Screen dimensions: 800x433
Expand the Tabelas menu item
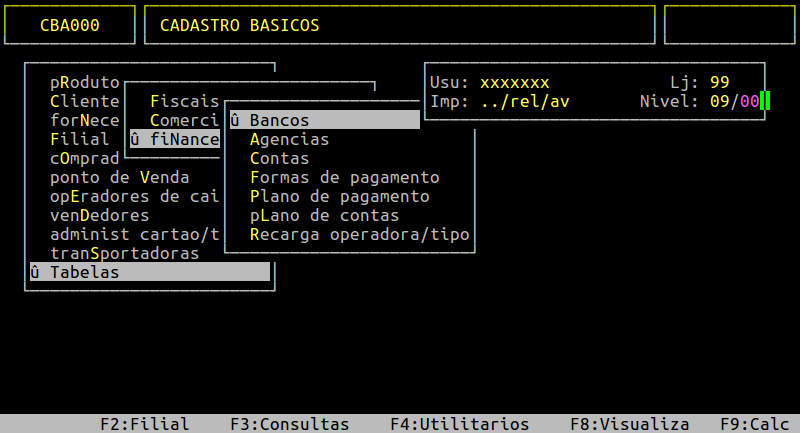(x=149, y=272)
